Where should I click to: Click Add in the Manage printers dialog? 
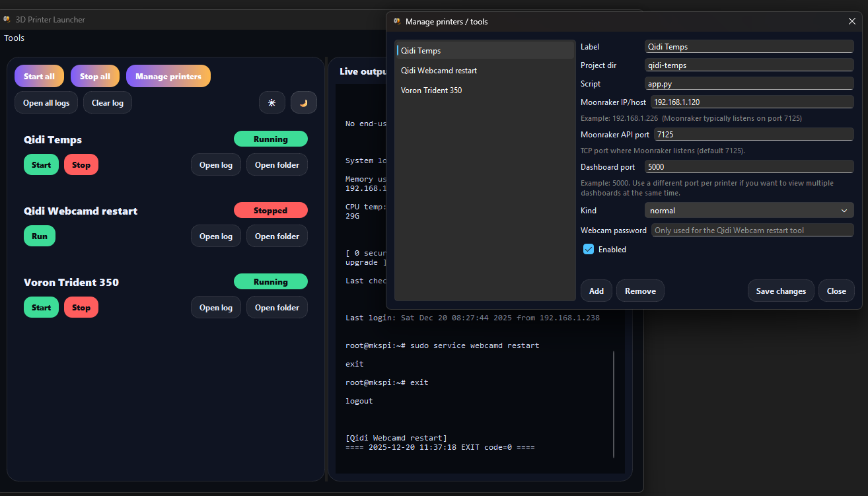[596, 291]
